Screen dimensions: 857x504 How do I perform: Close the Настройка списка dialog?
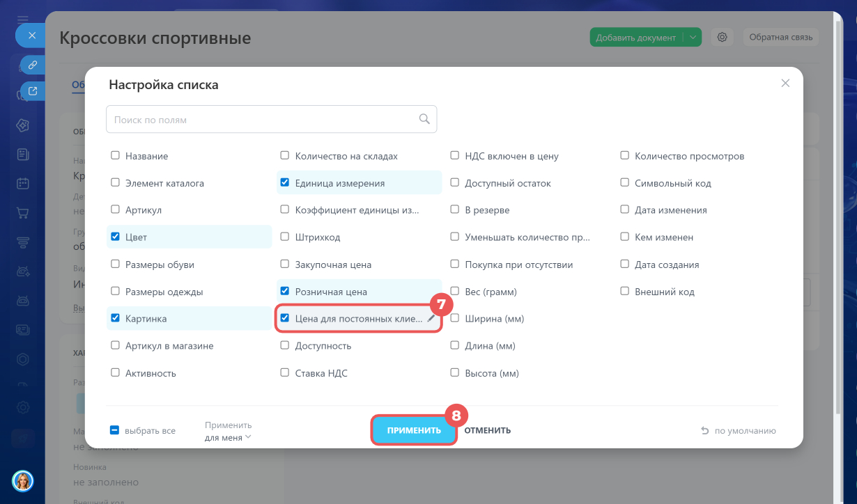[785, 83]
